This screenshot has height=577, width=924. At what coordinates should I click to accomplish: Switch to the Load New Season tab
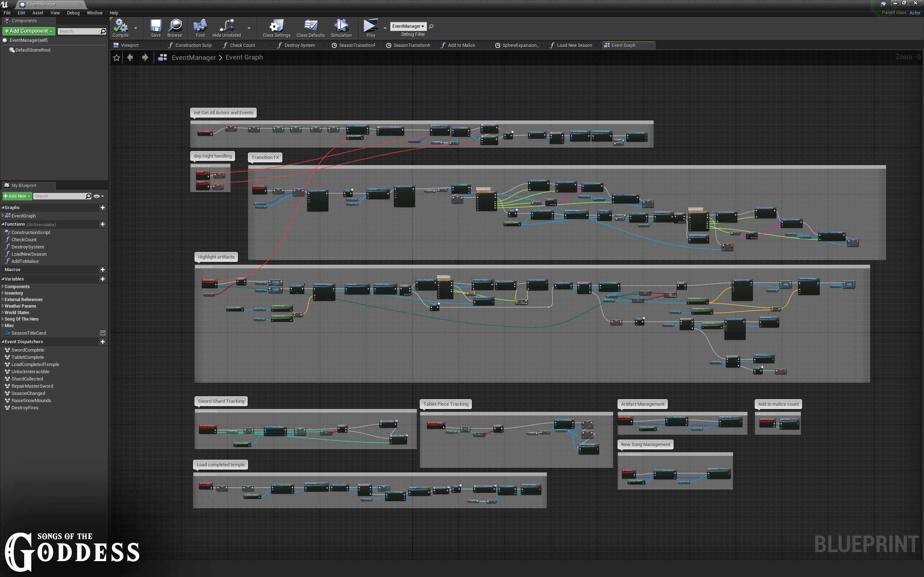click(574, 45)
